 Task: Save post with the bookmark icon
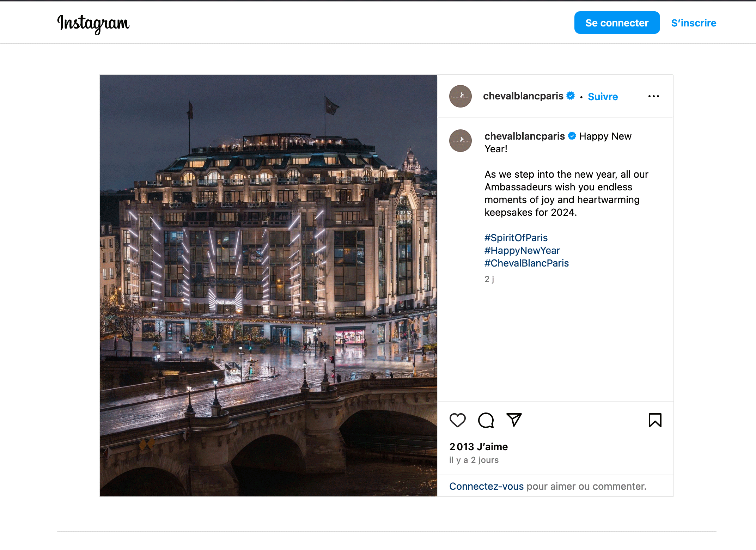pos(655,420)
